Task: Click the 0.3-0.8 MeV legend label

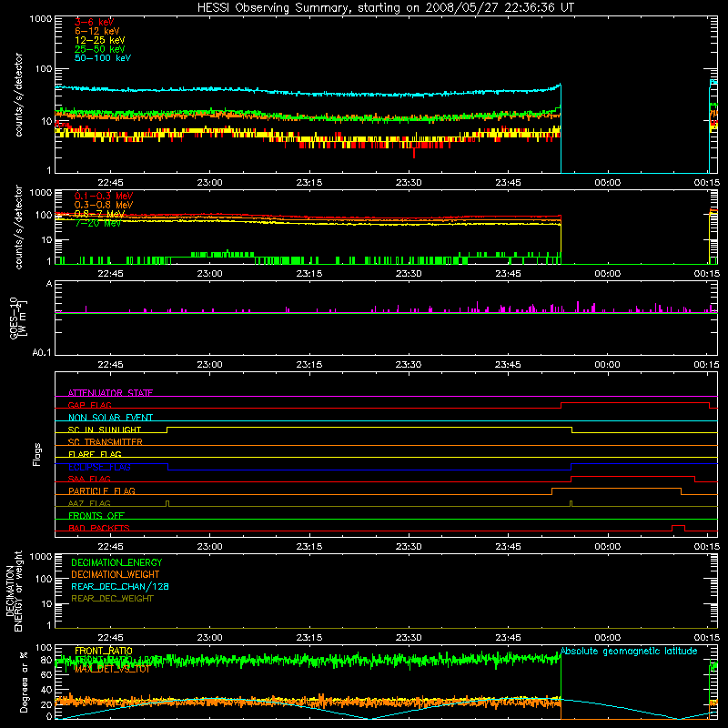Action: (x=104, y=205)
